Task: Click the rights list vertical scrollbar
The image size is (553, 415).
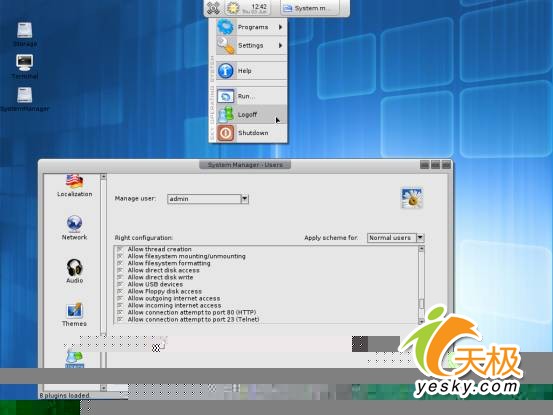Action: tap(421, 285)
